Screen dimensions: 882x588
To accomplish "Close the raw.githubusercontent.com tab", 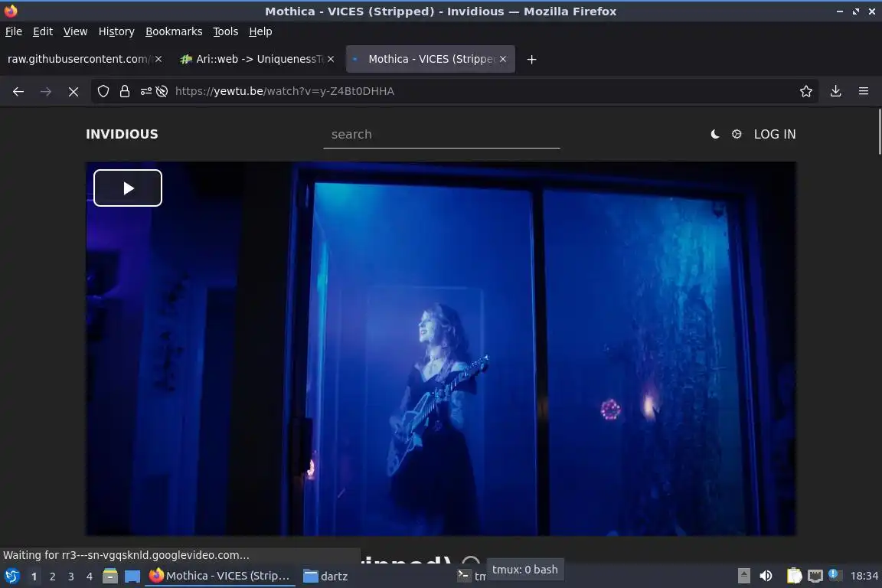I will click(x=158, y=59).
